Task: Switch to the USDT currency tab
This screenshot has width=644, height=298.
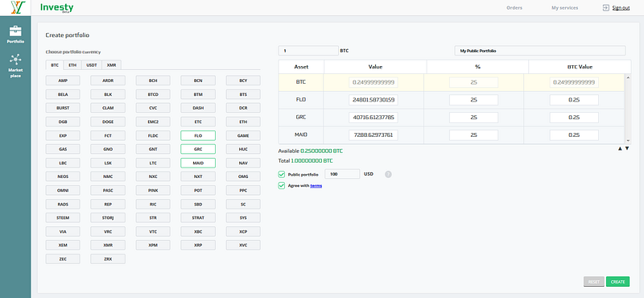Action: [x=91, y=65]
